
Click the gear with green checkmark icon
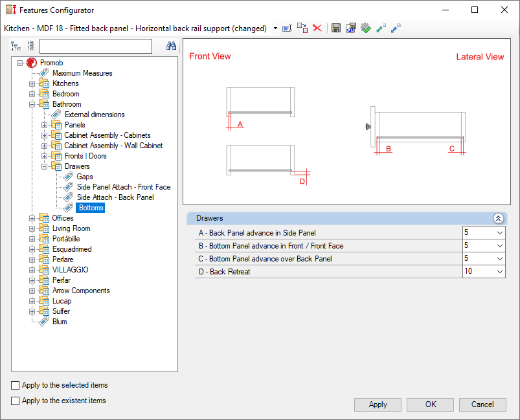click(x=366, y=28)
